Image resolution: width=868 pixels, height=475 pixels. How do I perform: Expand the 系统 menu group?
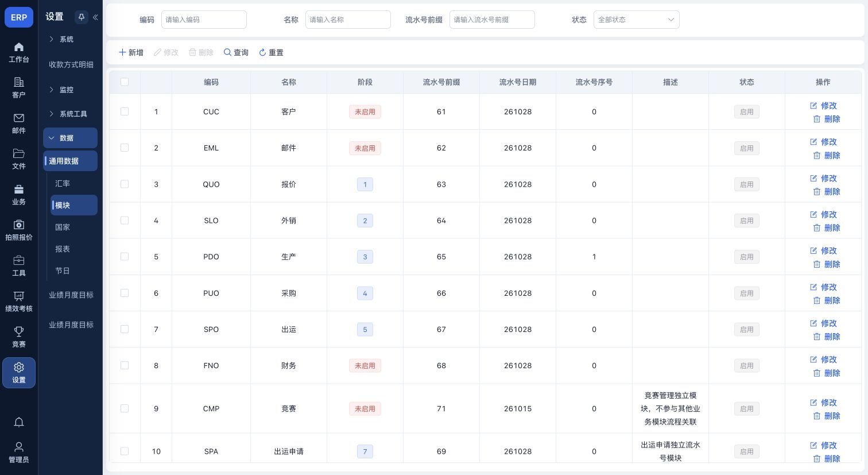[70, 39]
